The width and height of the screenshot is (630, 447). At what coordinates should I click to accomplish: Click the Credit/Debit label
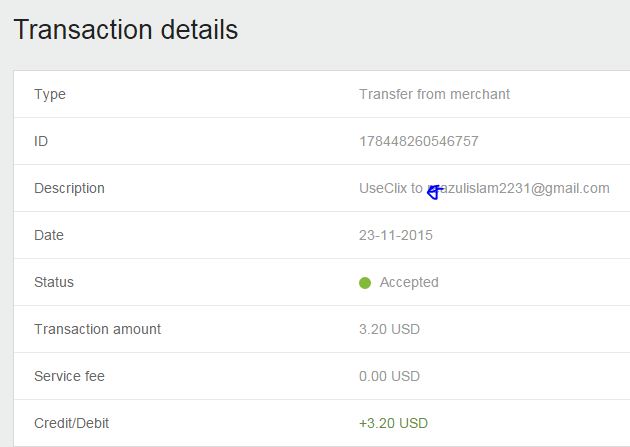click(71, 423)
